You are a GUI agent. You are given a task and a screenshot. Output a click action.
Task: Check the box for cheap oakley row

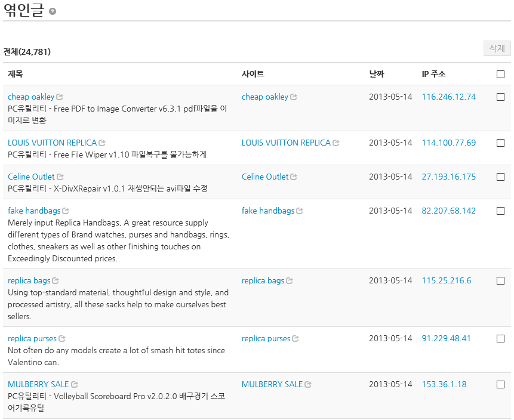click(x=500, y=97)
